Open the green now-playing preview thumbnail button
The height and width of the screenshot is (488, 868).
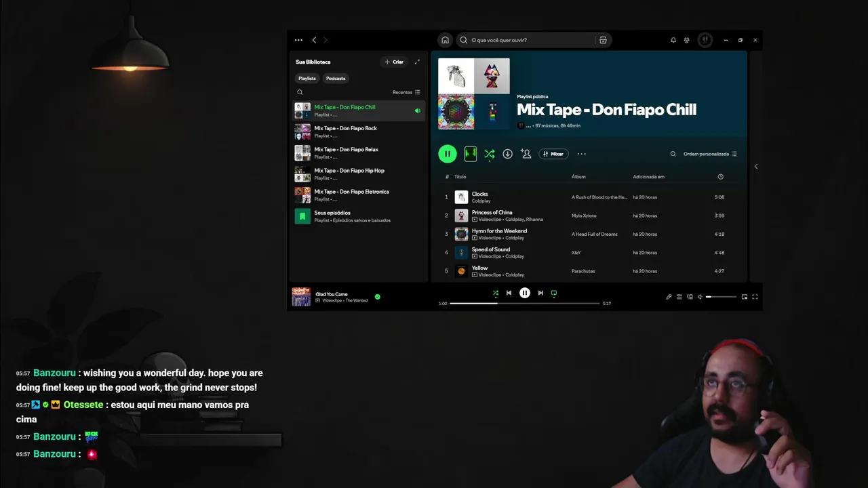[x=470, y=154]
